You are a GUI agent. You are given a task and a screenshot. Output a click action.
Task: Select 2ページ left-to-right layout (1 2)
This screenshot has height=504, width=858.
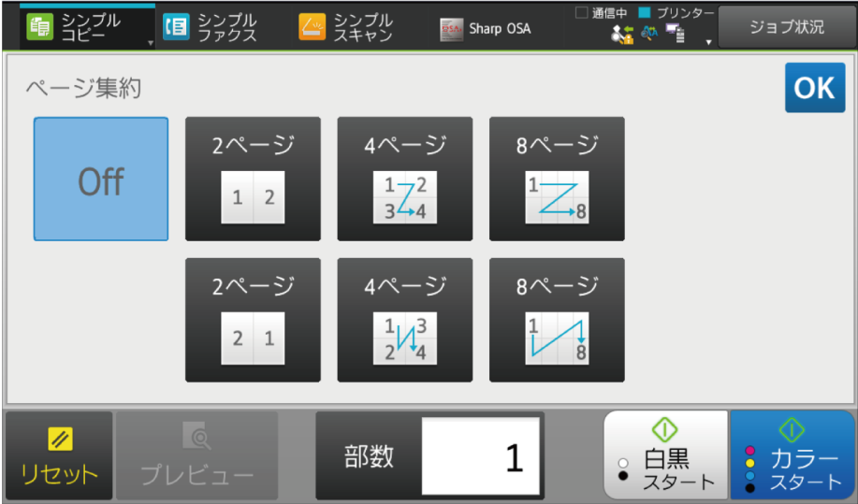point(253,179)
